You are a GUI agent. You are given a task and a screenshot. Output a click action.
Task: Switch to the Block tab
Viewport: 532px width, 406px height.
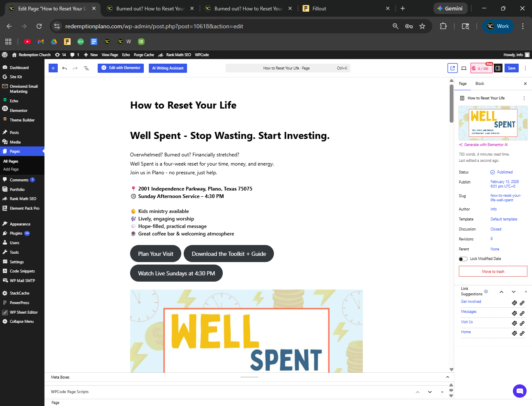point(480,84)
